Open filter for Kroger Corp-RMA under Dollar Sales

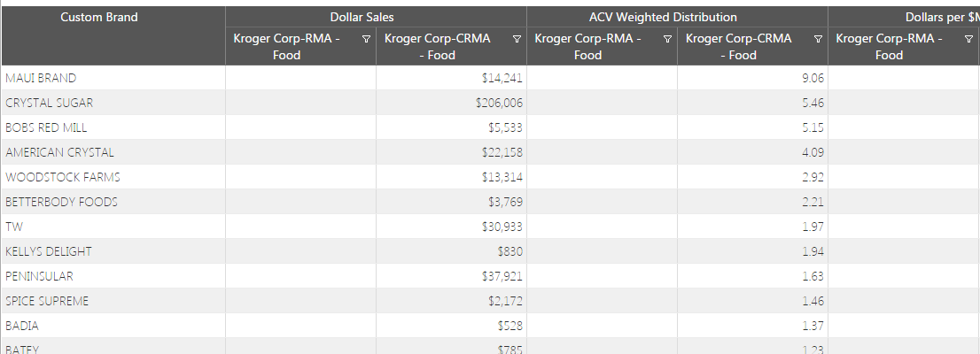(x=366, y=39)
